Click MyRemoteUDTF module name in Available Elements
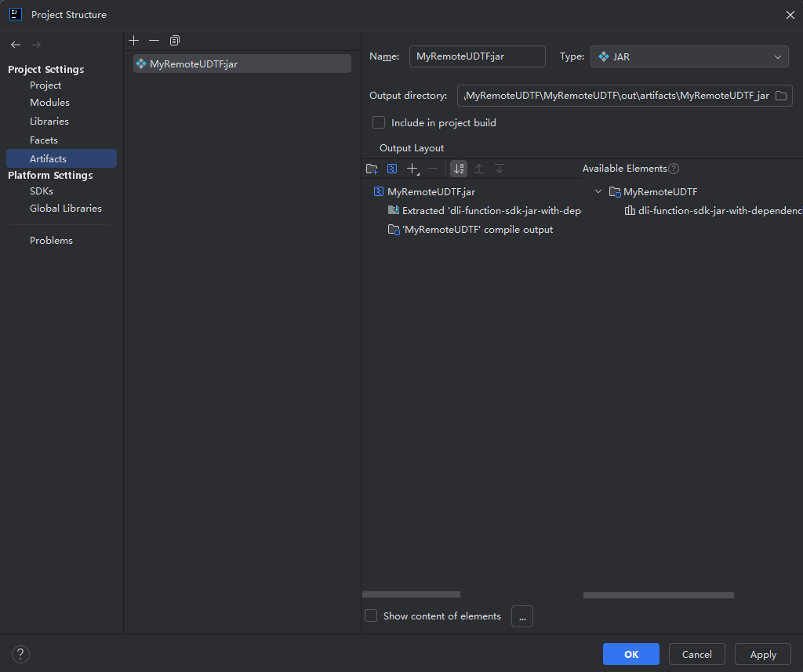Screen dimensions: 803x672 click(660, 191)
